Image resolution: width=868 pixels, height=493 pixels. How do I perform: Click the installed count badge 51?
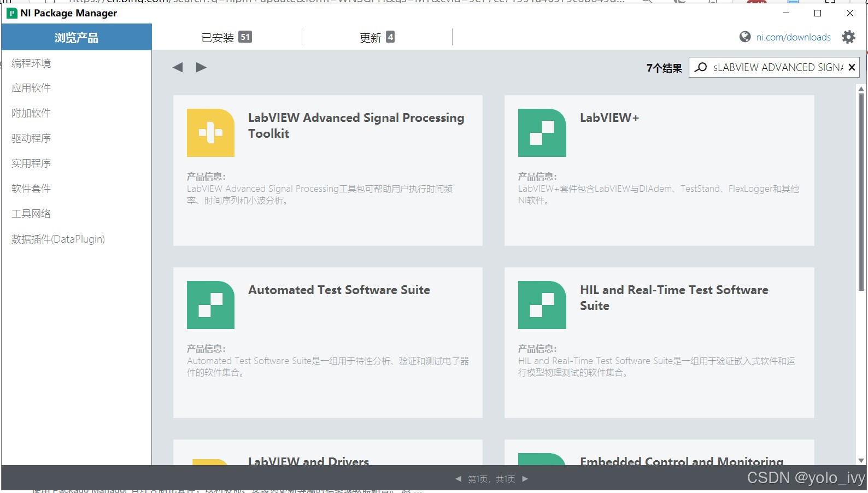click(245, 37)
